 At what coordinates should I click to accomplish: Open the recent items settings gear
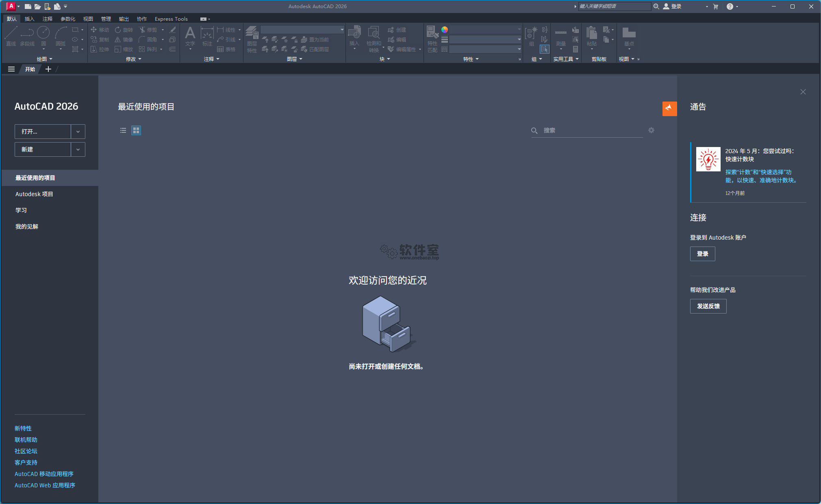[x=651, y=130]
